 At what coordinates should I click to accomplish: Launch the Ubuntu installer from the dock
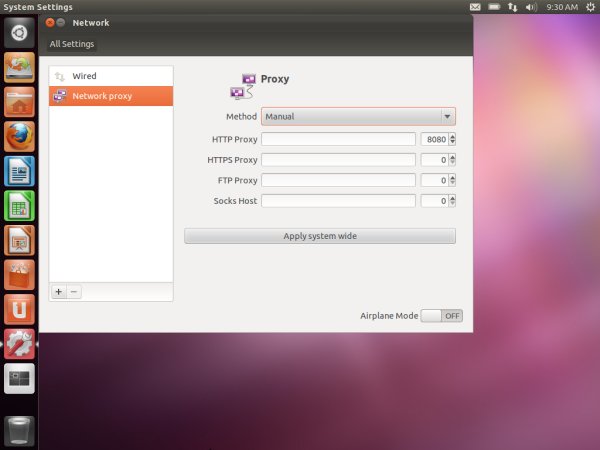19,67
